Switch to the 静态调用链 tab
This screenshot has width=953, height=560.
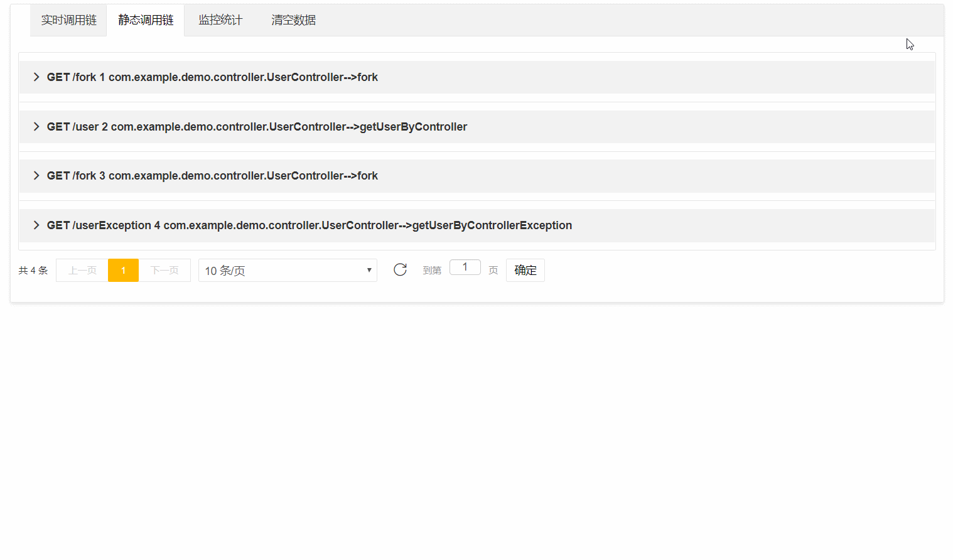145,19
